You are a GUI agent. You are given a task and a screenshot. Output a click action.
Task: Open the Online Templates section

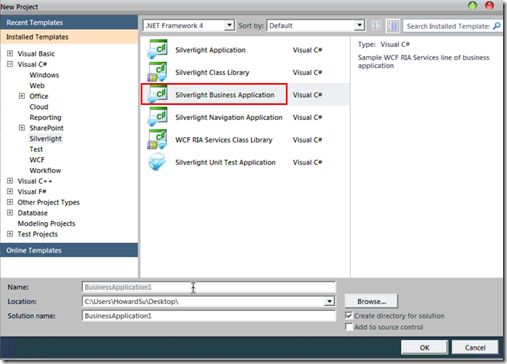tap(69, 250)
